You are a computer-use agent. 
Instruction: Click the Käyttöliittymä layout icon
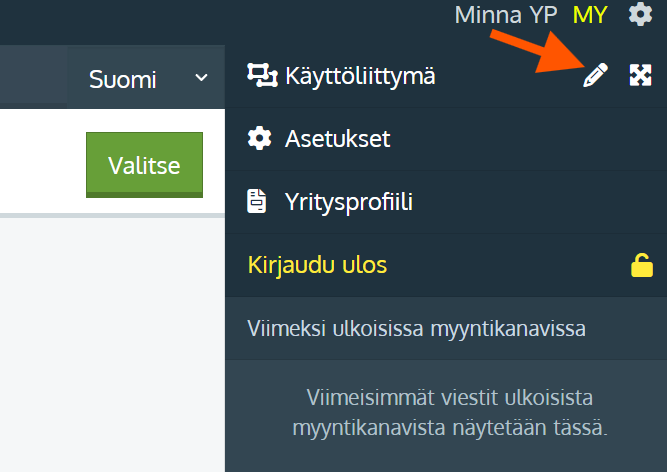[x=260, y=75]
